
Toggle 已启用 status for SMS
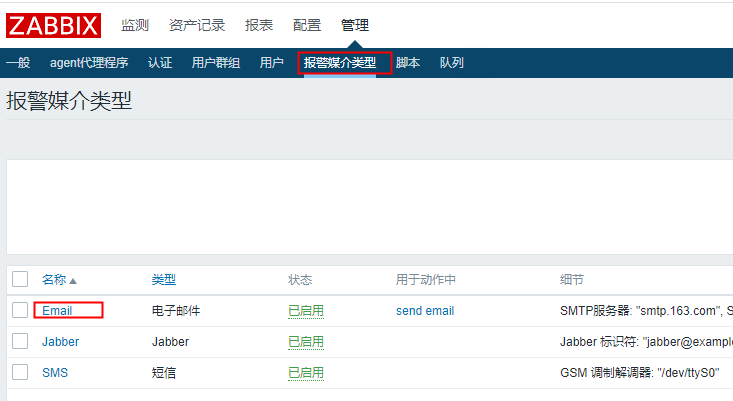[x=306, y=372]
